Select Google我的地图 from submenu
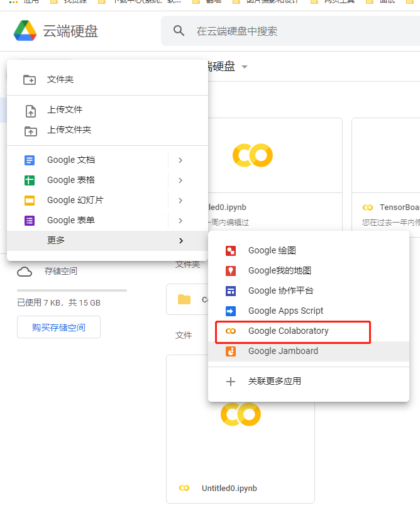 point(309,270)
